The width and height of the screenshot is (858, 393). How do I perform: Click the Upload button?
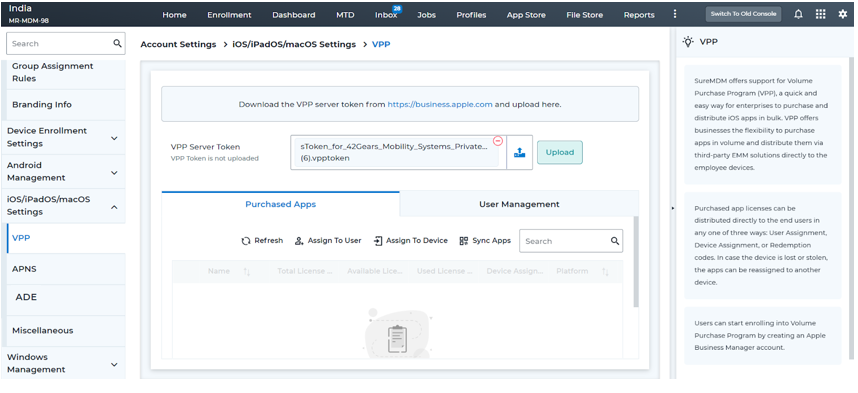tap(560, 153)
